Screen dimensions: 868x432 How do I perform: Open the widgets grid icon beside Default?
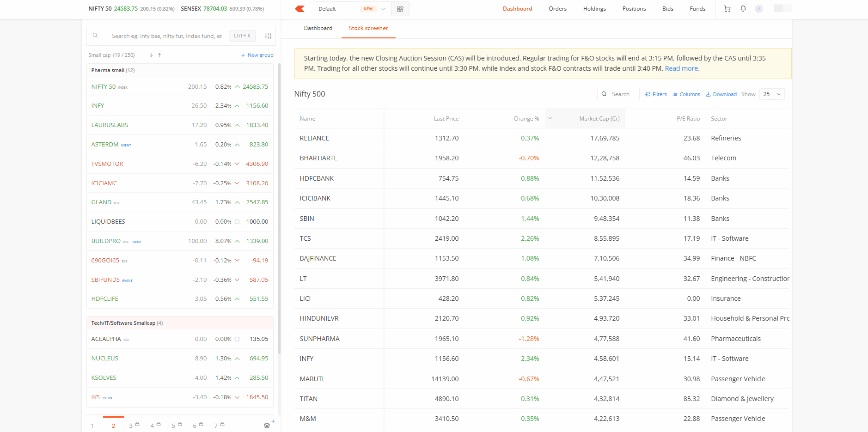point(400,9)
